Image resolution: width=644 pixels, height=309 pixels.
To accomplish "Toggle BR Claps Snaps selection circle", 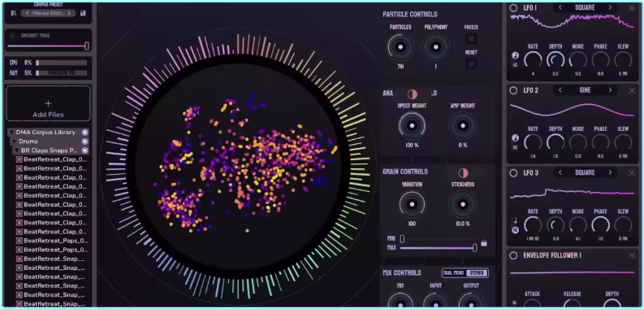I will coord(84,150).
